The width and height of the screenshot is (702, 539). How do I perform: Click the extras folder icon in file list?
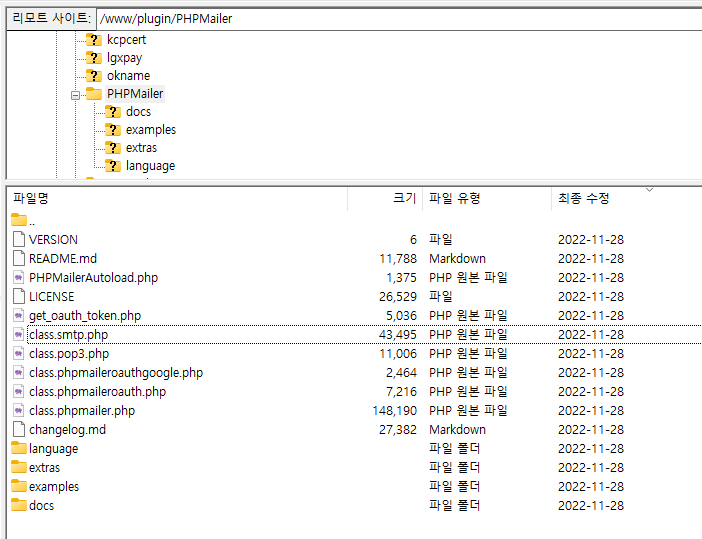(x=19, y=467)
